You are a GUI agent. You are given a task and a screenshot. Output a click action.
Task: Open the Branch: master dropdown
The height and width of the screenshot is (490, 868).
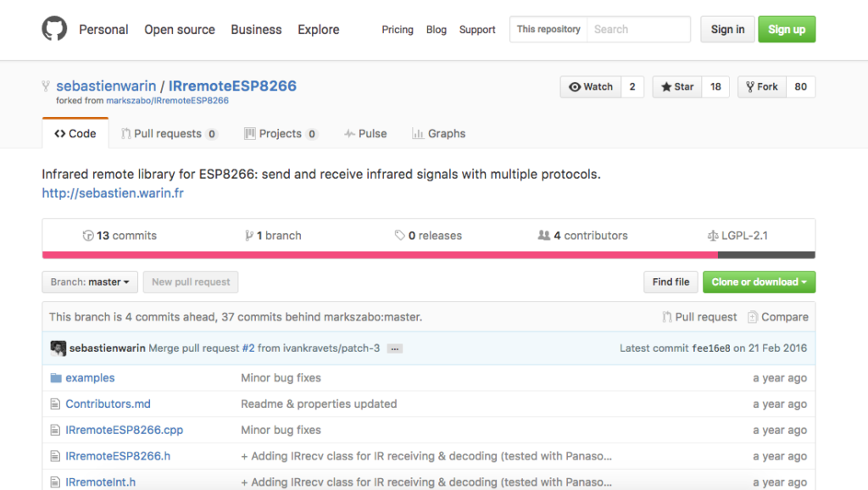[89, 282]
